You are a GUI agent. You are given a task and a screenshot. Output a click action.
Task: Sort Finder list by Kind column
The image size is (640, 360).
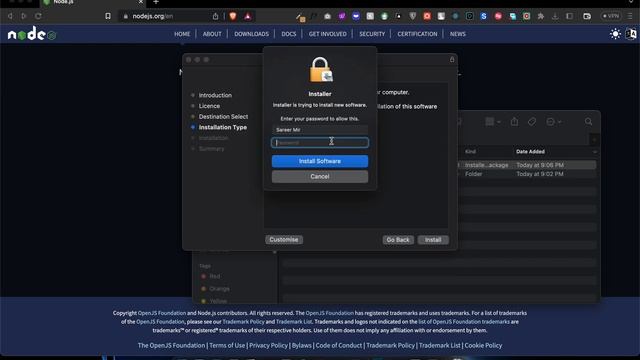pyautogui.click(x=470, y=151)
